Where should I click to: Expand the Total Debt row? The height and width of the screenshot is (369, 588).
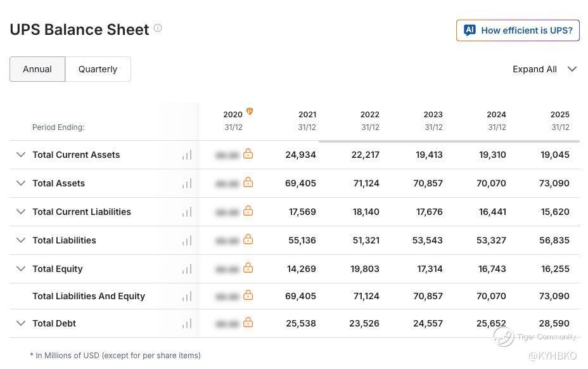pos(21,323)
